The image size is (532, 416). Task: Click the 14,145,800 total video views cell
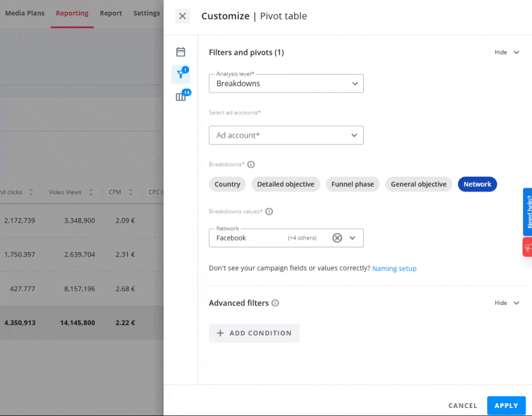(x=77, y=323)
